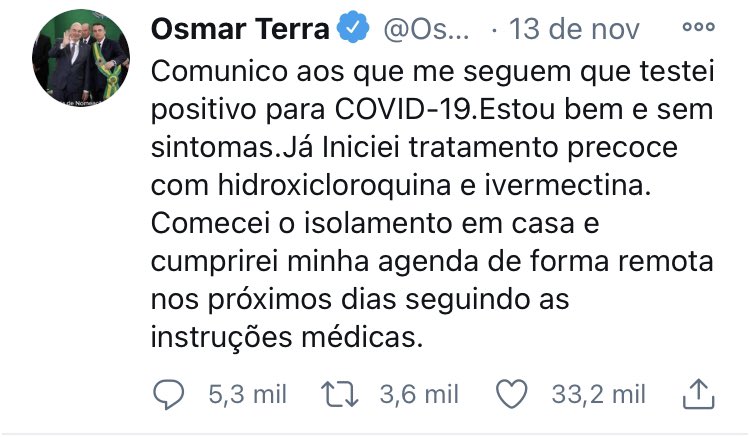Open the three-dot more options menu

(698, 27)
